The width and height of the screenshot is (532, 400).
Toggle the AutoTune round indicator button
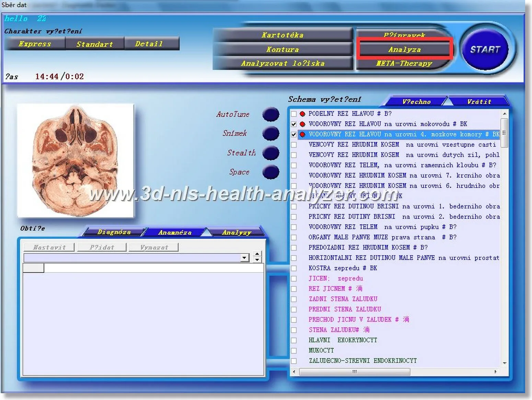[271, 114]
